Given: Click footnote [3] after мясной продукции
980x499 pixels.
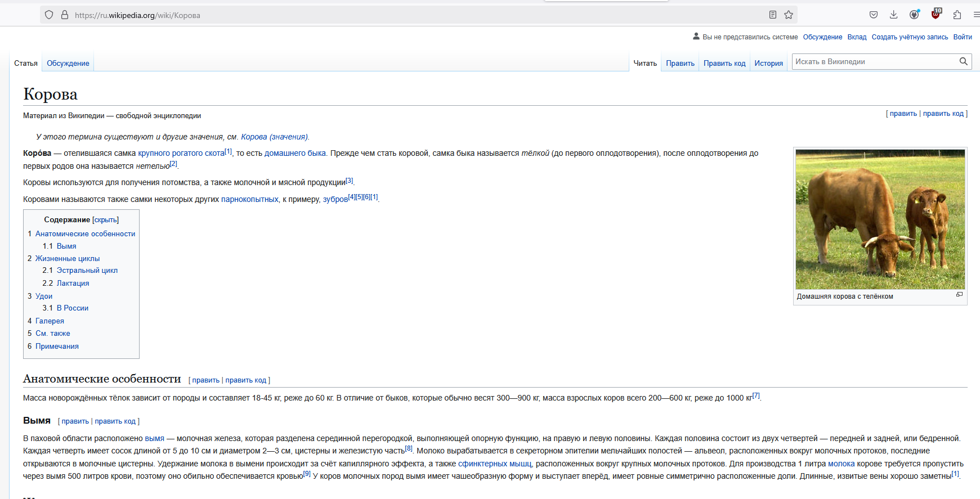Looking at the screenshot, I should [350, 180].
